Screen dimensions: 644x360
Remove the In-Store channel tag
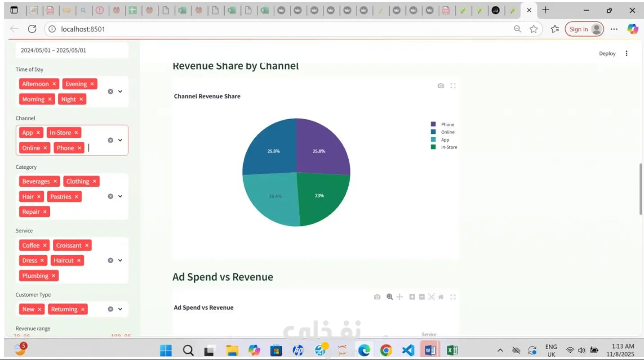pyautogui.click(x=76, y=133)
